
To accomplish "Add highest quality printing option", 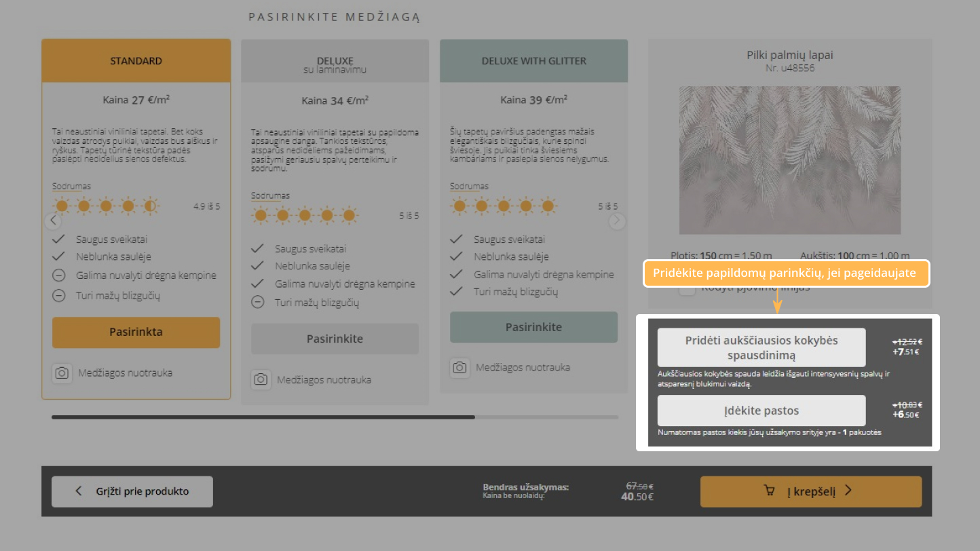I will point(761,347).
